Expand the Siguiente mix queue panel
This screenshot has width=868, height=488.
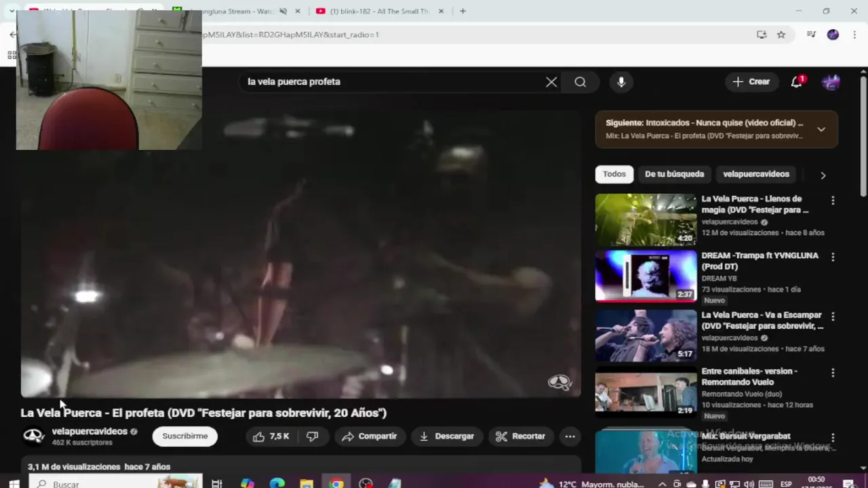pos(821,129)
